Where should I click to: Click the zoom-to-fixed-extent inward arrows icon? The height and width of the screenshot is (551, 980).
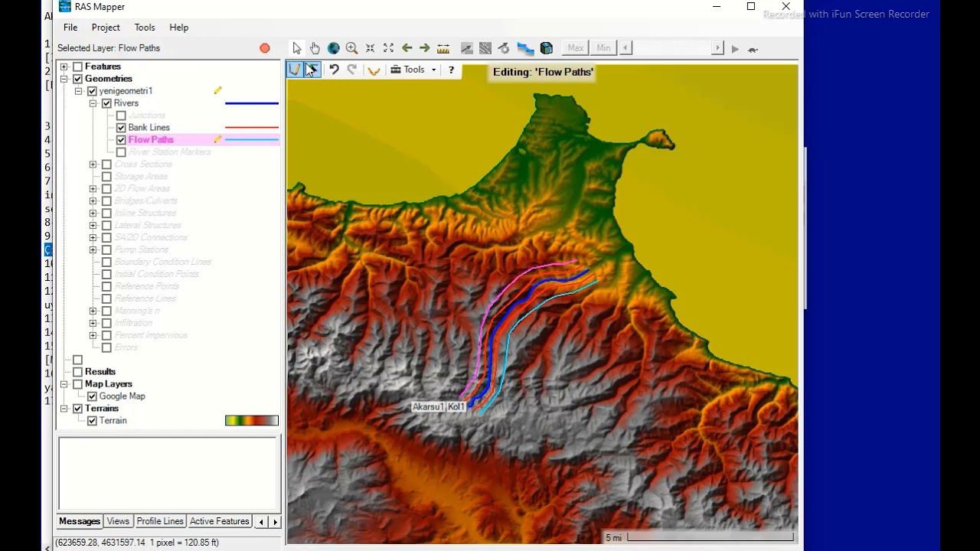tap(370, 48)
